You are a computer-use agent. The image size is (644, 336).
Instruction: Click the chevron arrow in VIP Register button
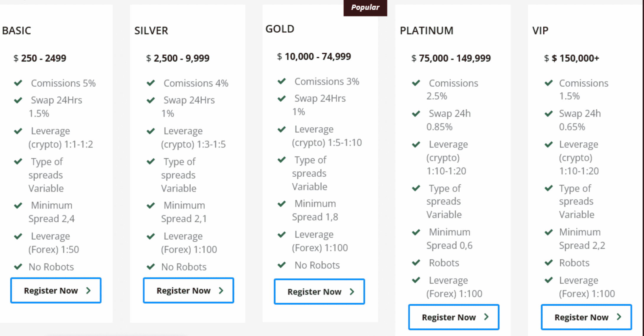click(x=619, y=317)
